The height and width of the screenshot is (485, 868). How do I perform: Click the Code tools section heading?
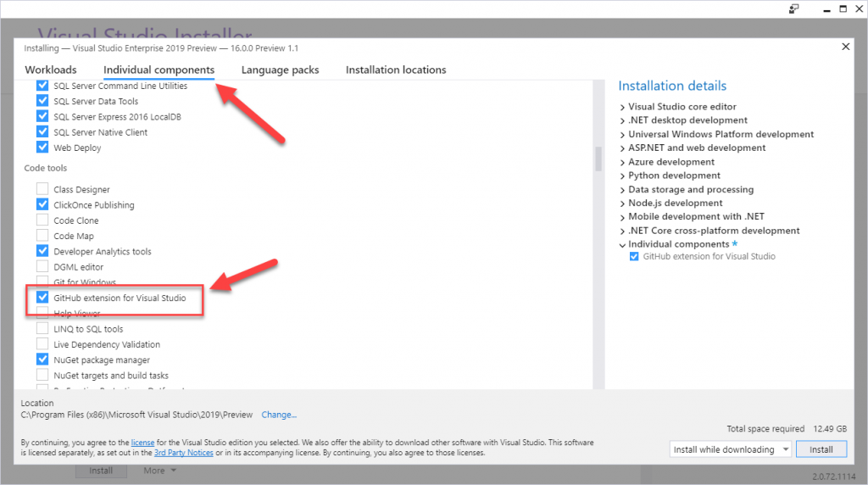[x=46, y=168]
